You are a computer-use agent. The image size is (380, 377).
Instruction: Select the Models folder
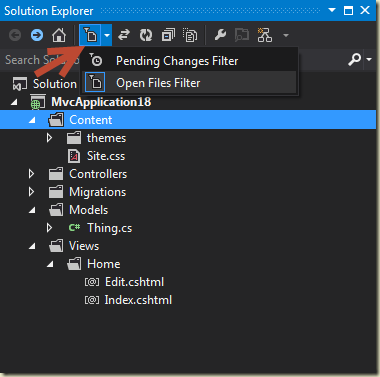click(89, 210)
